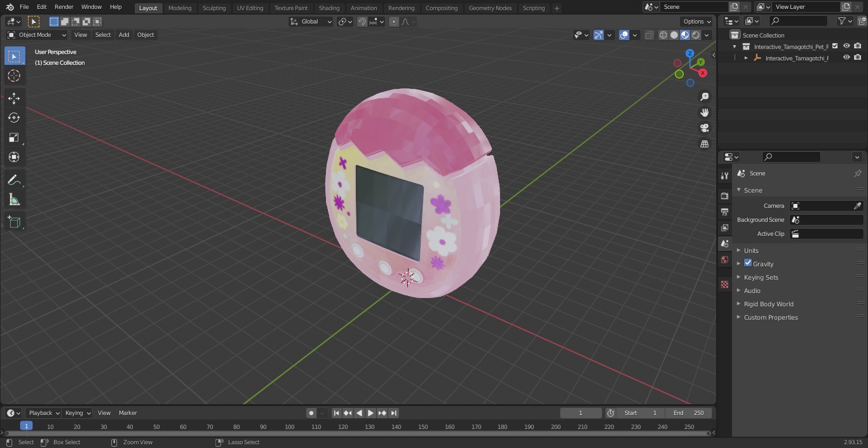This screenshot has height=448, width=868.
Task: Switch to solid viewport shading
Action: [674, 35]
